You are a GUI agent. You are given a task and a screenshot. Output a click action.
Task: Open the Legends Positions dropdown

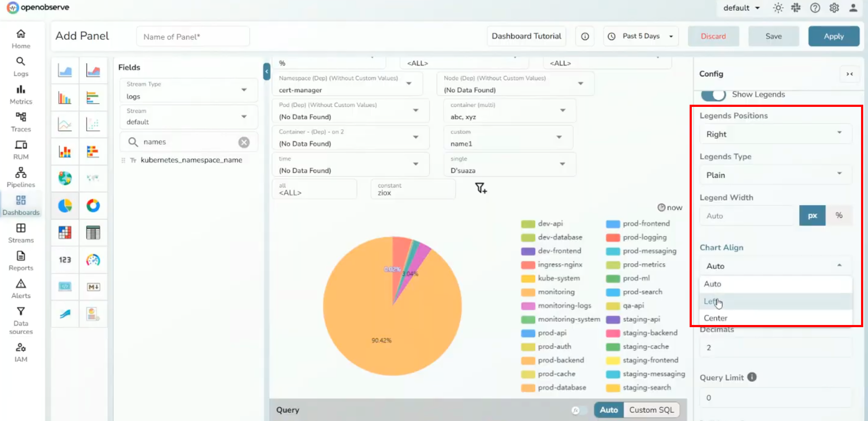pos(775,134)
